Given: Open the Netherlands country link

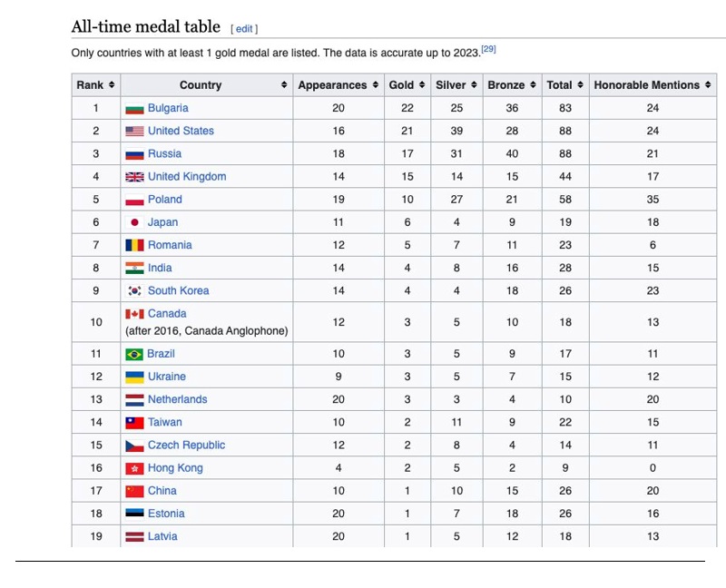Looking at the screenshot, I should (177, 399).
